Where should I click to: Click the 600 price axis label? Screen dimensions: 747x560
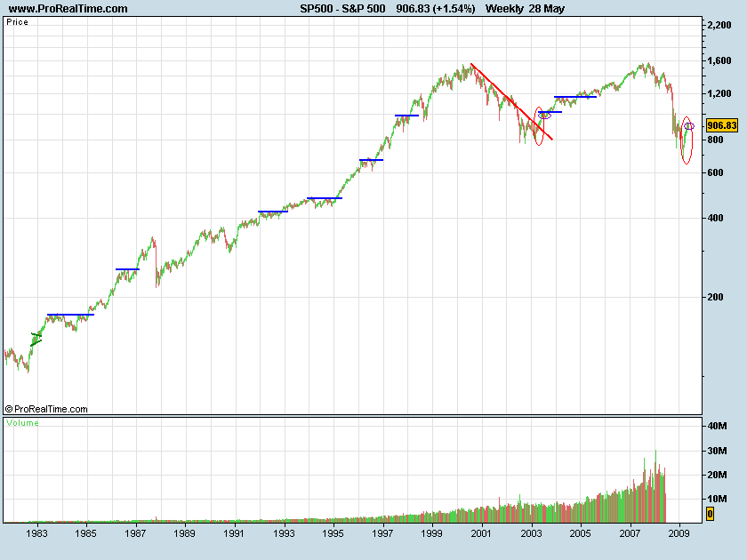[716, 172]
